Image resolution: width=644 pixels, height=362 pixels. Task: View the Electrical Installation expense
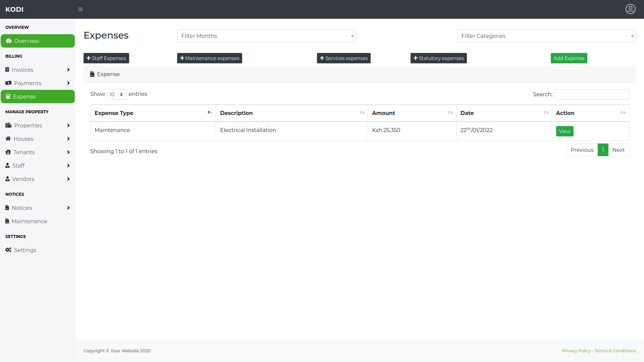pyautogui.click(x=565, y=131)
